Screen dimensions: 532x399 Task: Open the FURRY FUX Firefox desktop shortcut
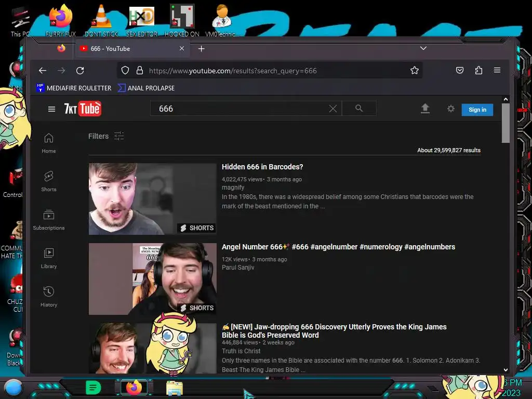(x=61, y=20)
